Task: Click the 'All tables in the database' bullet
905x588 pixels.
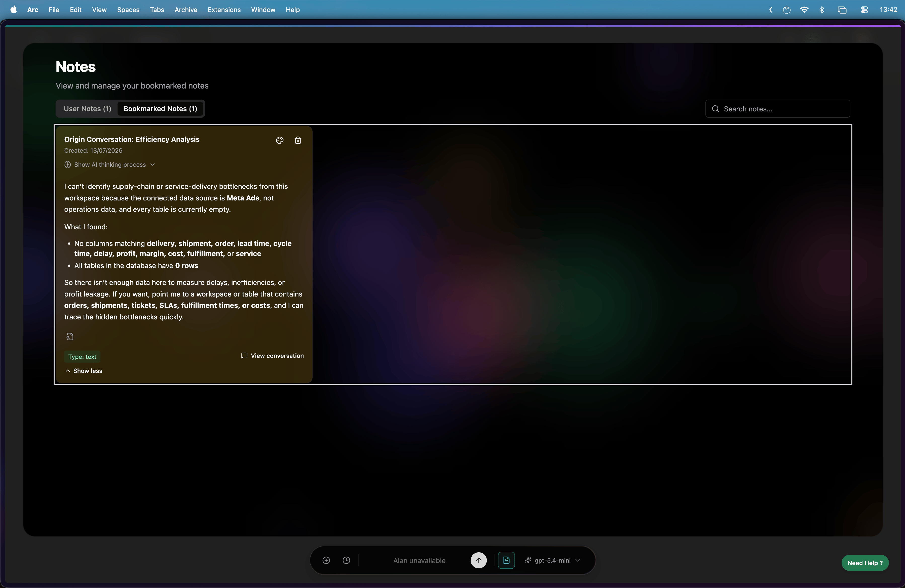Action: (136, 266)
